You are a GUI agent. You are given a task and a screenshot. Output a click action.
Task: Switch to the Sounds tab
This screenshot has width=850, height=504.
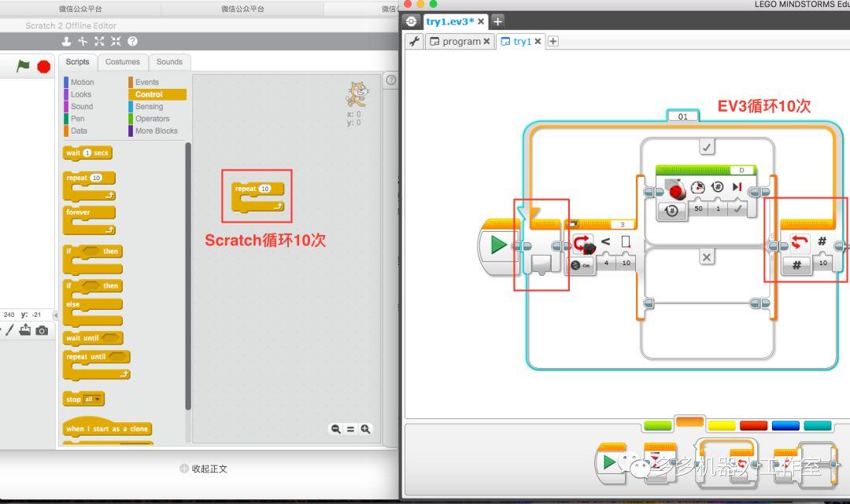[x=169, y=61]
